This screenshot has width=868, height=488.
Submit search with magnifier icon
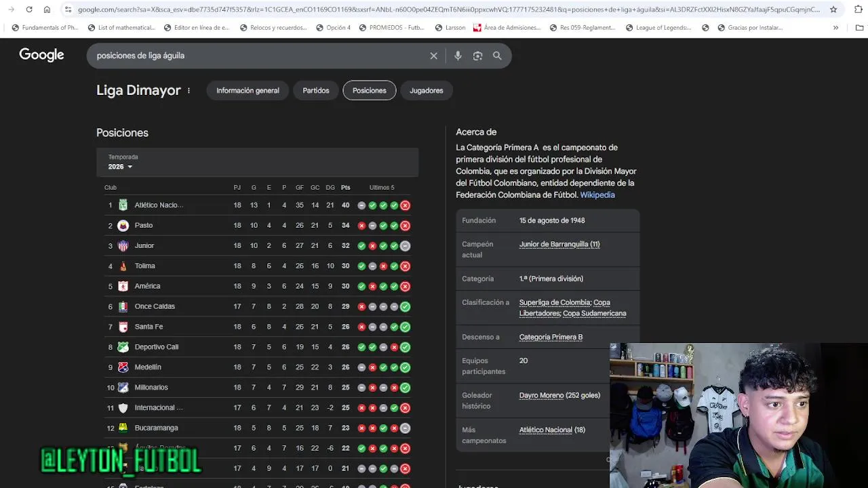pyautogui.click(x=497, y=56)
